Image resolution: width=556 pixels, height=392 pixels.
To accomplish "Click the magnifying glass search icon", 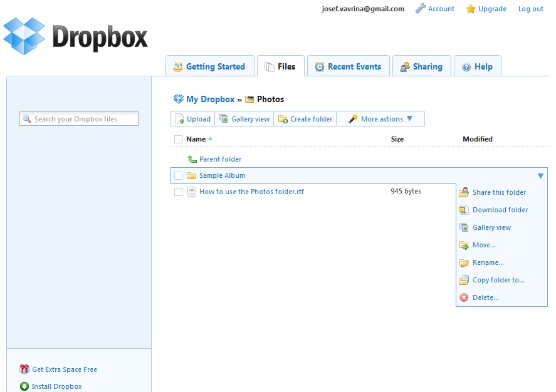I will click(26, 118).
